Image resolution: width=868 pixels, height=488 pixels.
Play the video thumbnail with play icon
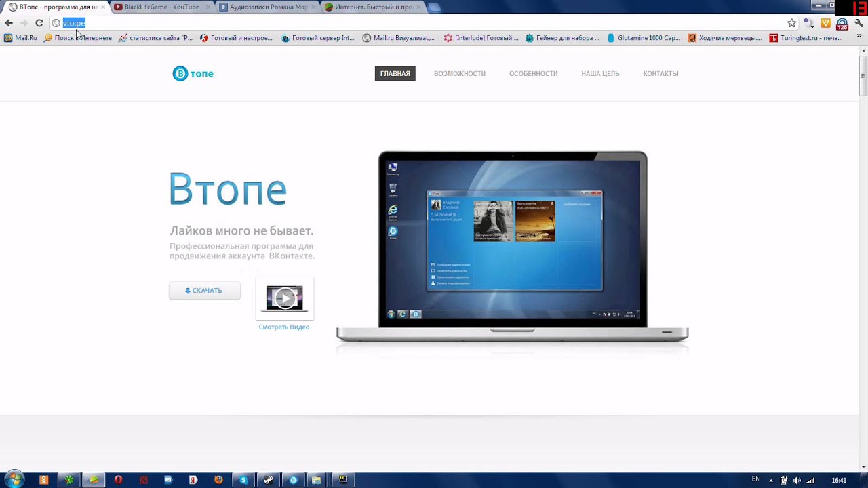pos(284,298)
